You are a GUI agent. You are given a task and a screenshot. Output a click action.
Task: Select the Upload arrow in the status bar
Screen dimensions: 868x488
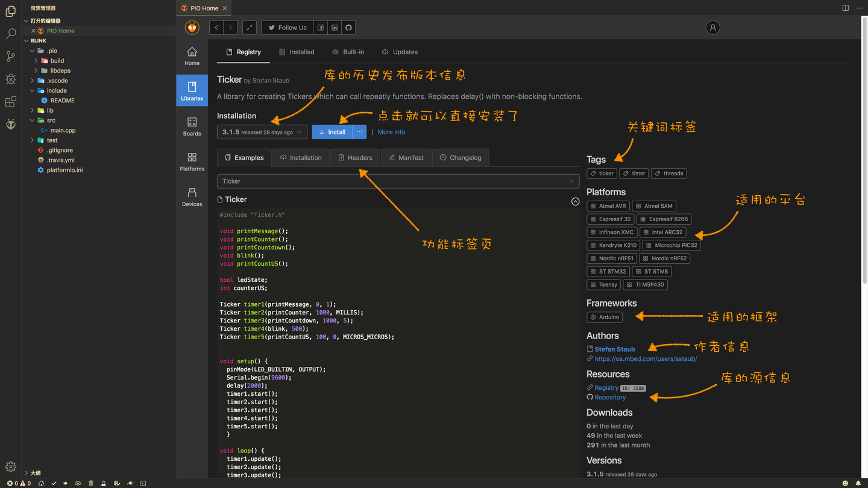click(x=66, y=483)
